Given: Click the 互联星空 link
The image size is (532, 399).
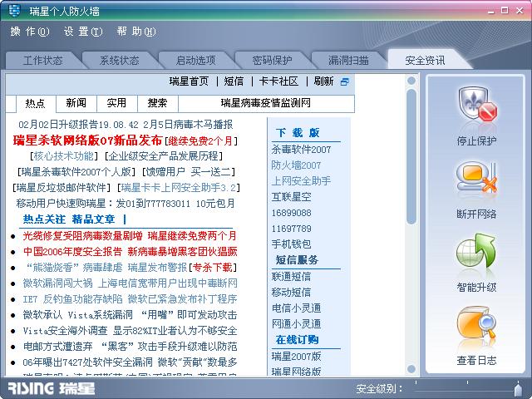Looking at the screenshot, I should click(291, 197).
